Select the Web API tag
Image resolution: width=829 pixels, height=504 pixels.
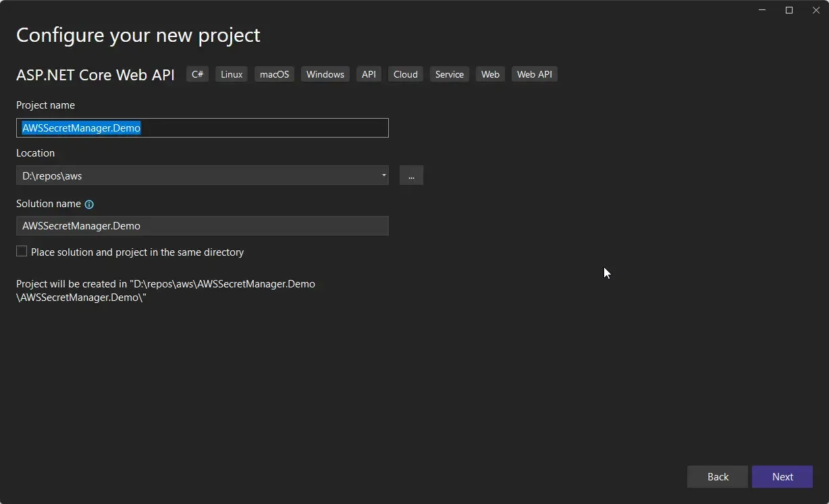[534, 74]
